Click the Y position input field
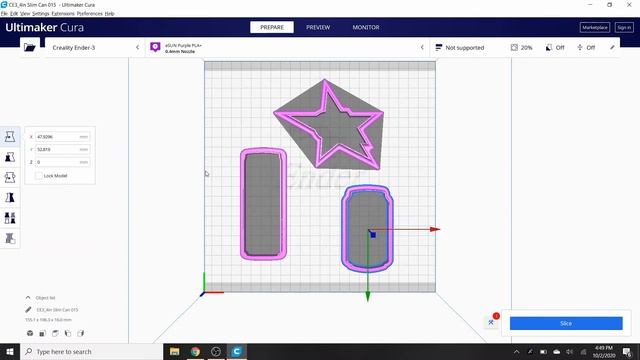This screenshot has height=360, width=640. tap(62, 149)
